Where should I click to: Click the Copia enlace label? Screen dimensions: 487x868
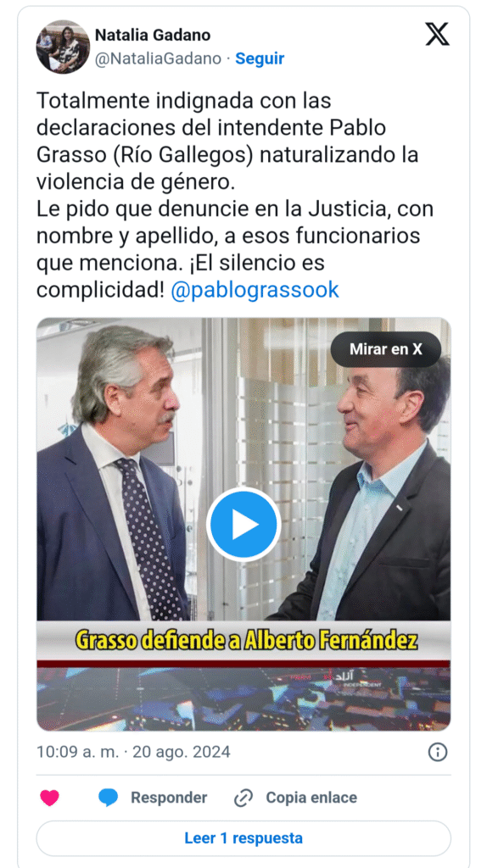click(311, 798)
